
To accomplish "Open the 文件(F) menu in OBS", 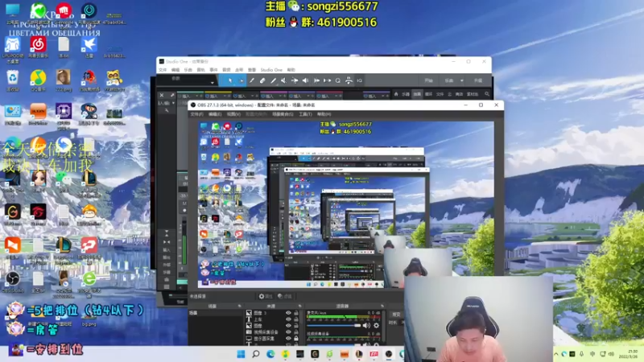I will coord(196,114).
